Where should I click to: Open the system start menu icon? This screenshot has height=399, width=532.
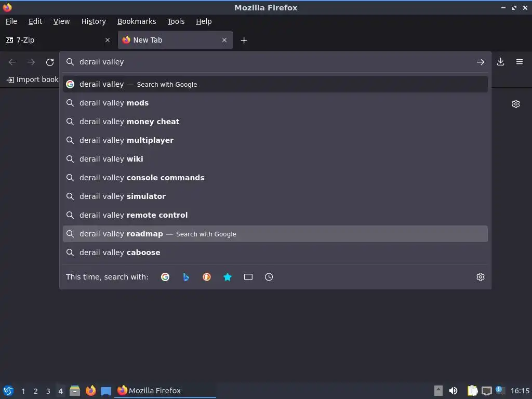[8, 391]
